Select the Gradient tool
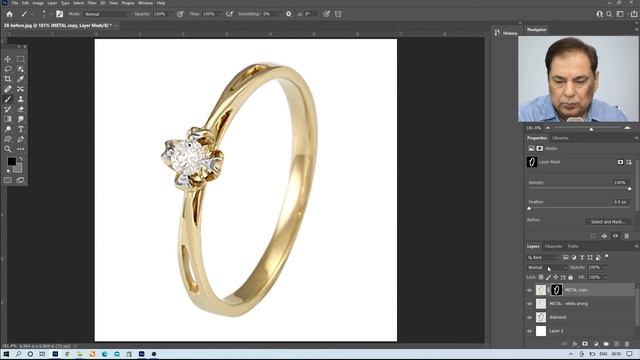Viewport: 640px width, 360px height. pos(8,119)
